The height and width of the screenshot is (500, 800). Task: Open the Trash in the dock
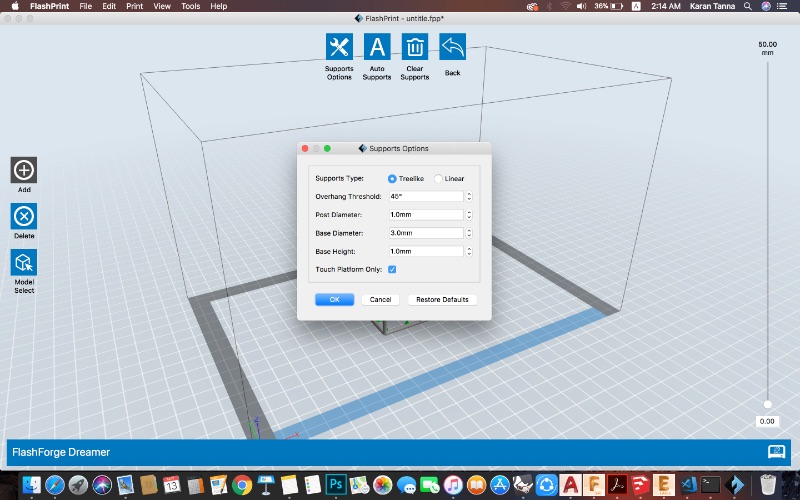[x=768, y=485]
